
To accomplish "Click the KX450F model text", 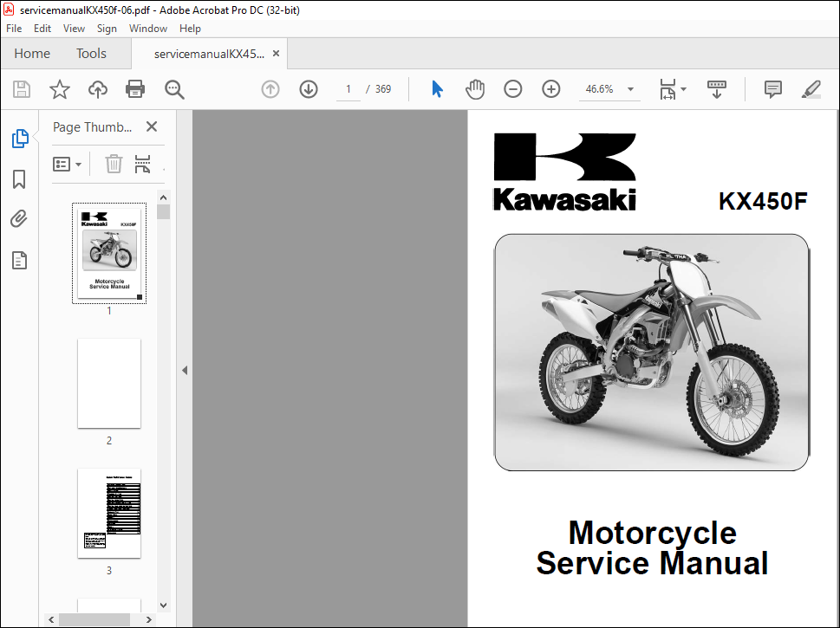I will pyautogui.click(x=763, y=201).
